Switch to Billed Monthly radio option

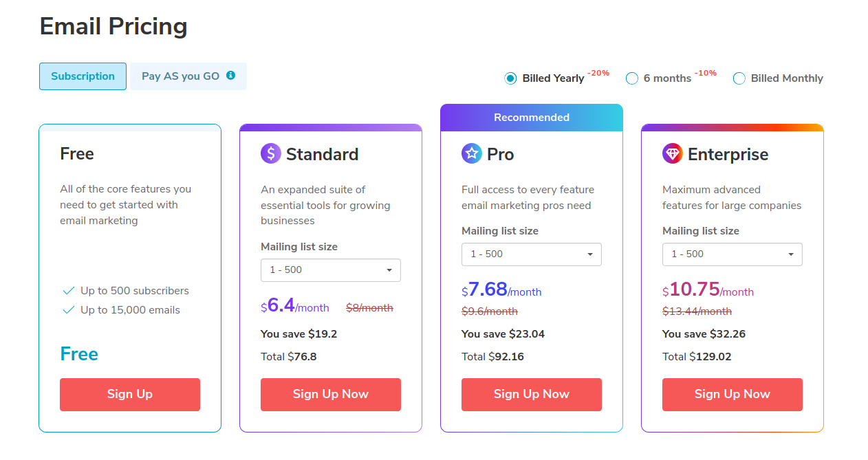[739, 78]
